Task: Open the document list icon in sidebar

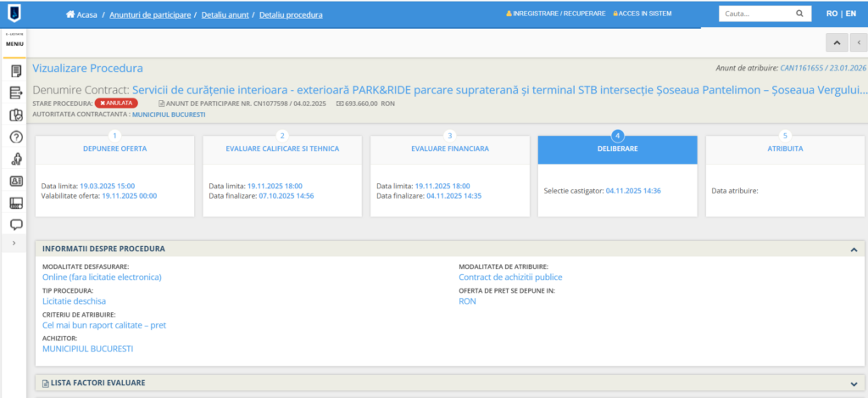Action: point(15,70)
